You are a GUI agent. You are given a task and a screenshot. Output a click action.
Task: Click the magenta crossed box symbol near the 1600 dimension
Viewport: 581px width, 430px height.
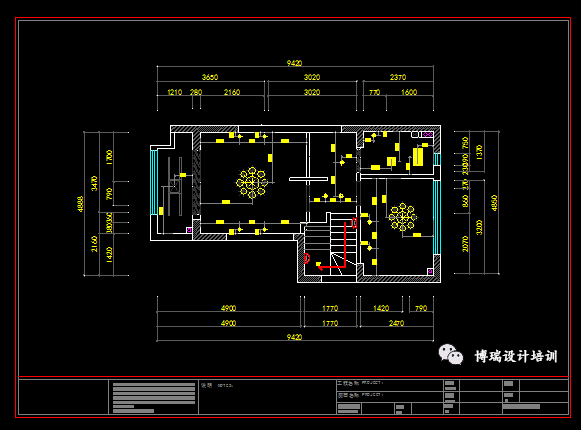point(427,134)
